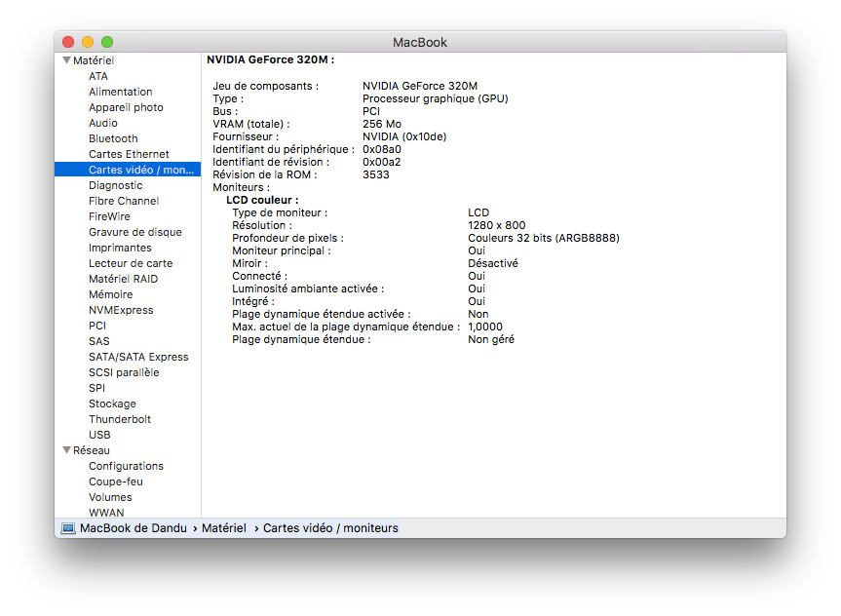841x616 pixels.
Task: Click the Plage dynamique étendue activée : label
Action: pyautogui.click(x=322, y=314)
